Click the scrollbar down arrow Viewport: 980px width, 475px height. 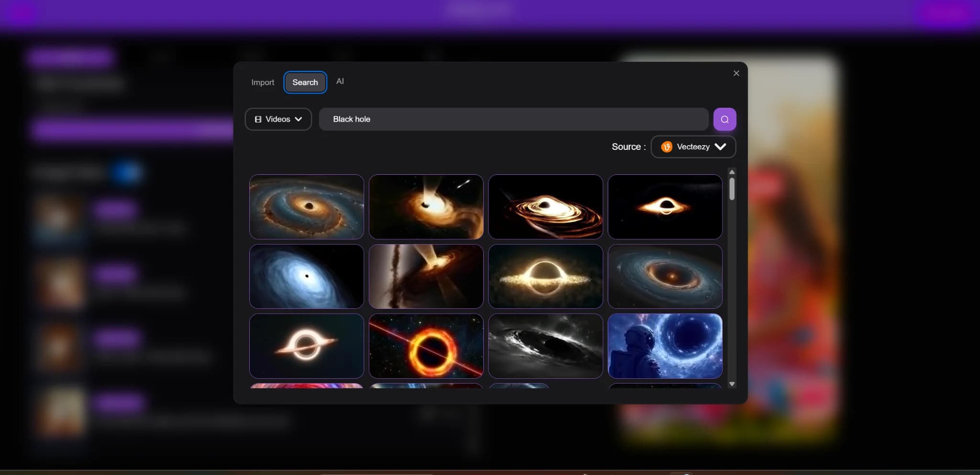click(732, 384)
